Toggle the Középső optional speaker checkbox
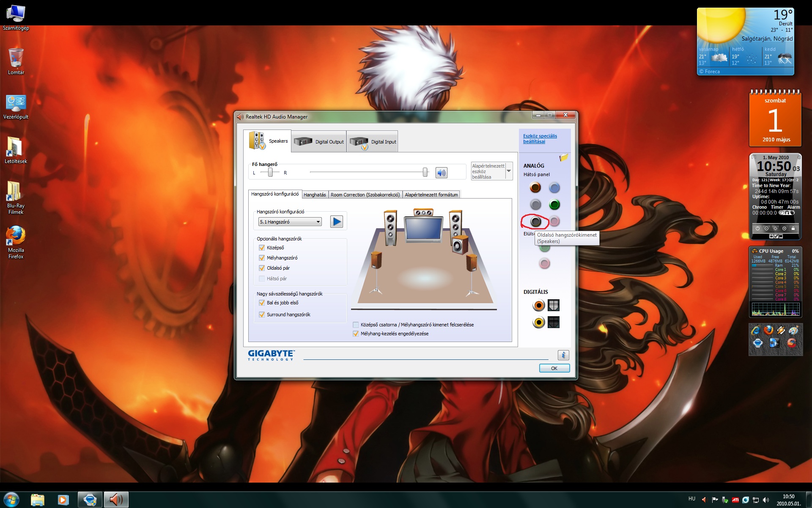812x508 pixels. pyautogui.click(x=262, y=248)
